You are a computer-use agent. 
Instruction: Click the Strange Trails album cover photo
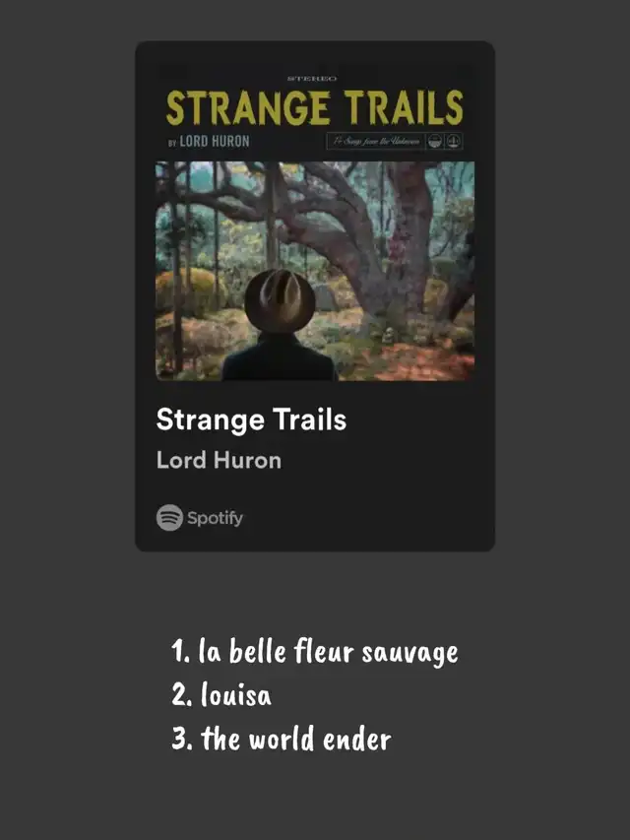315,271
